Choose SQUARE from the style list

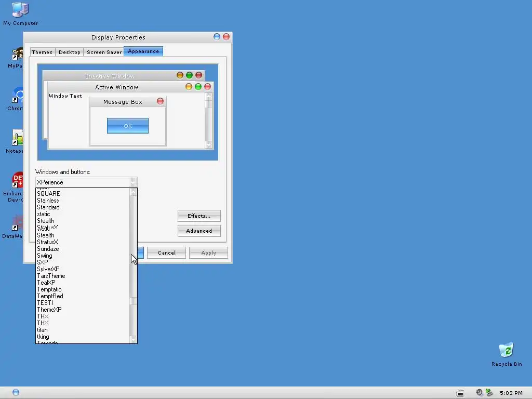[83, 194]
